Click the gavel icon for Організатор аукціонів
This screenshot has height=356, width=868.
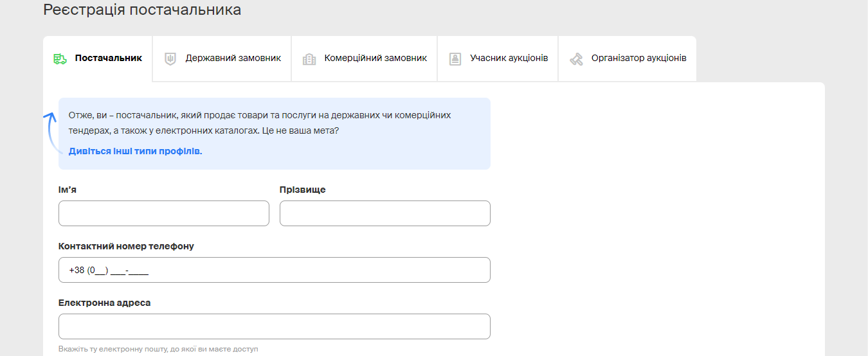coord(576,58)
